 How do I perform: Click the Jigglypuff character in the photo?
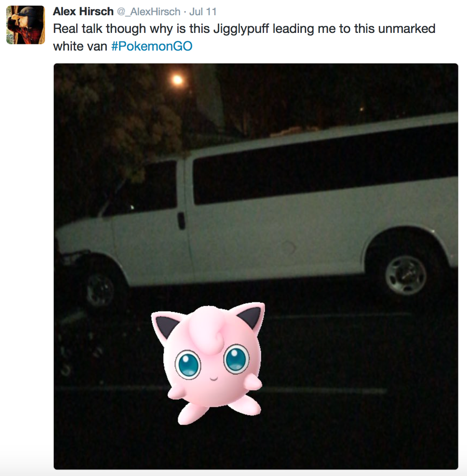click(209, 363)
